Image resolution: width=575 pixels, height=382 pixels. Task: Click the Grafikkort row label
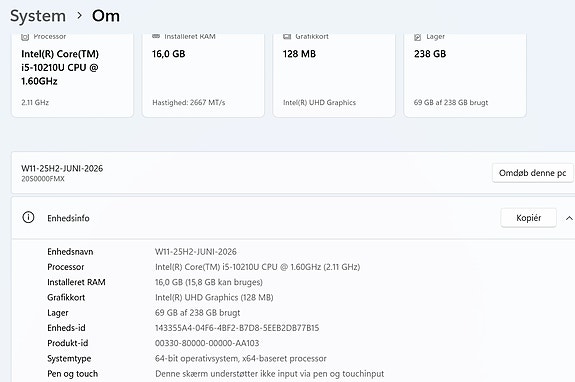point(66,297)
